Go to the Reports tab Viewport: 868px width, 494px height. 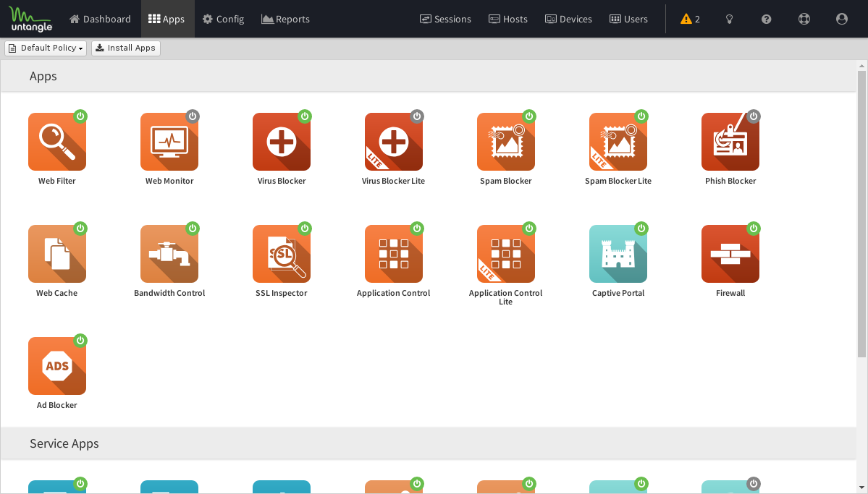(285, 19)
